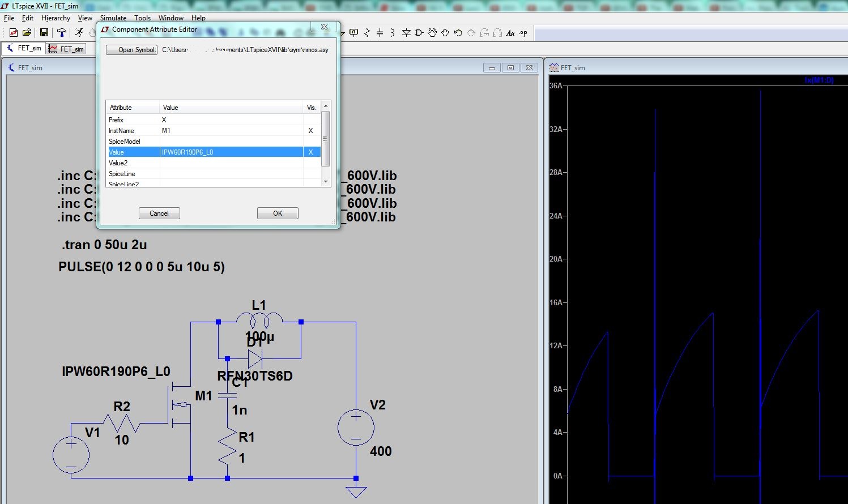The image size is (848, 504).
Task: Open the Hierarchy menu
Action: (56, 18)
